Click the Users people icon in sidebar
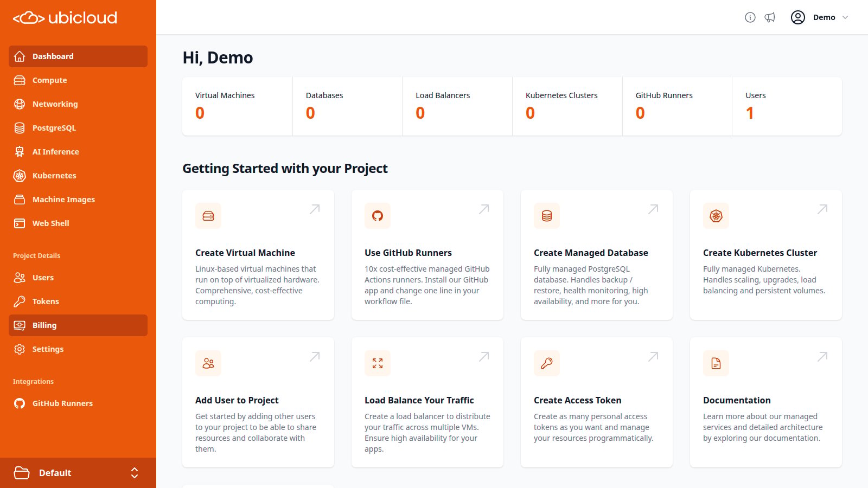Image resolution: width=868 pixels, height=488 pixels. pyautogui.click(x=20, y=278)
